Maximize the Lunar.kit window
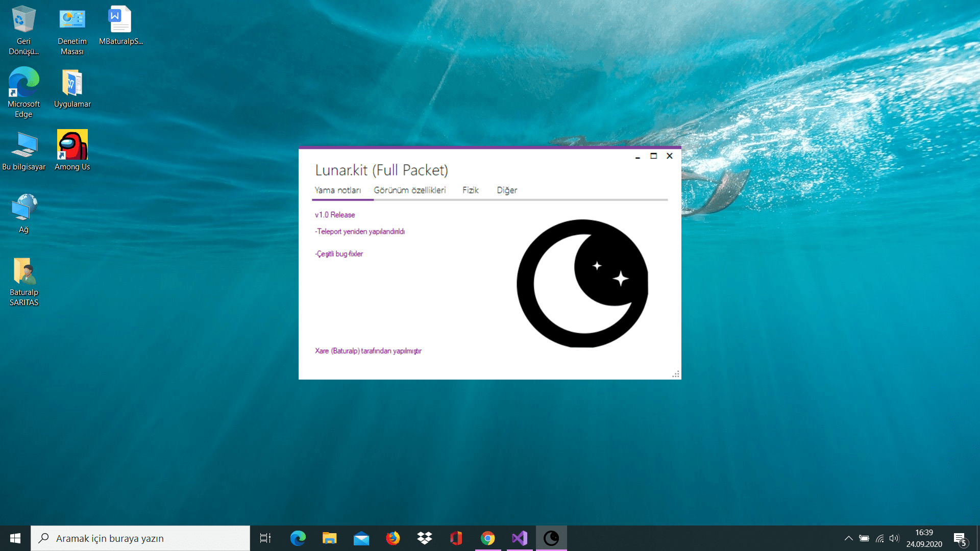 653,156
